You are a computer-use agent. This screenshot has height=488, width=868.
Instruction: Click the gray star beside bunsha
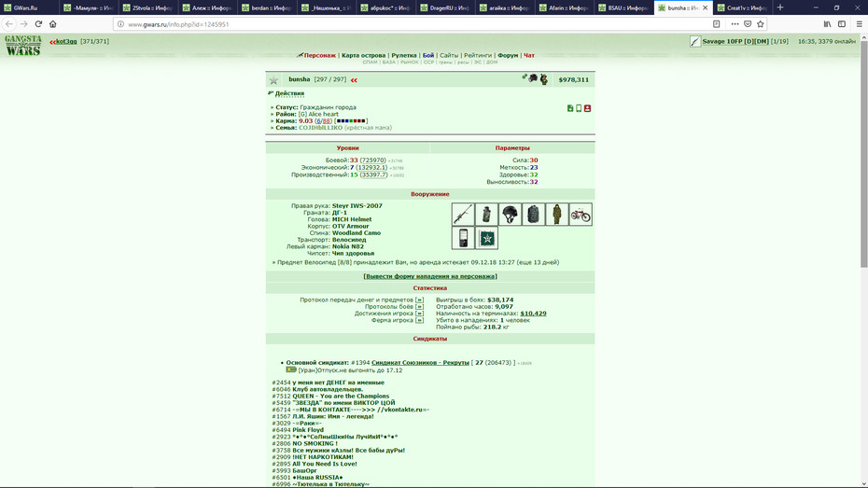pos(273,80)
